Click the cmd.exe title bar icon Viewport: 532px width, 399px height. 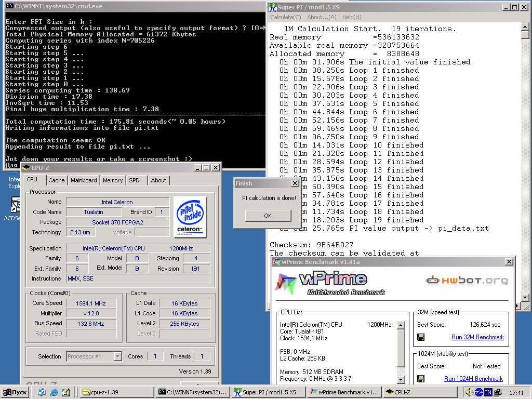[9, 6]
